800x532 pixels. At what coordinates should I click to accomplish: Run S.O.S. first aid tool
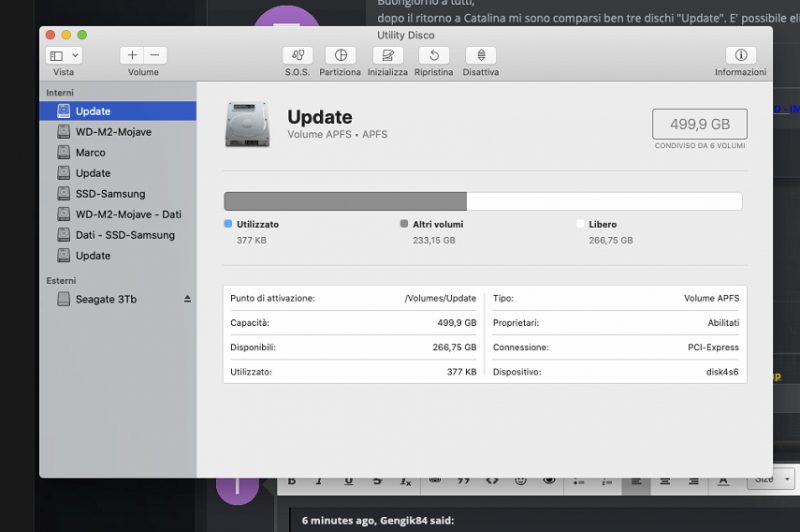tap(297, 56)
